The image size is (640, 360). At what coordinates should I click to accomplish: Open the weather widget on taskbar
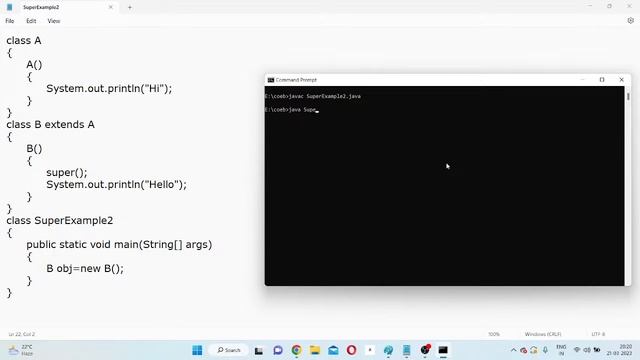(x=20, y=350)
